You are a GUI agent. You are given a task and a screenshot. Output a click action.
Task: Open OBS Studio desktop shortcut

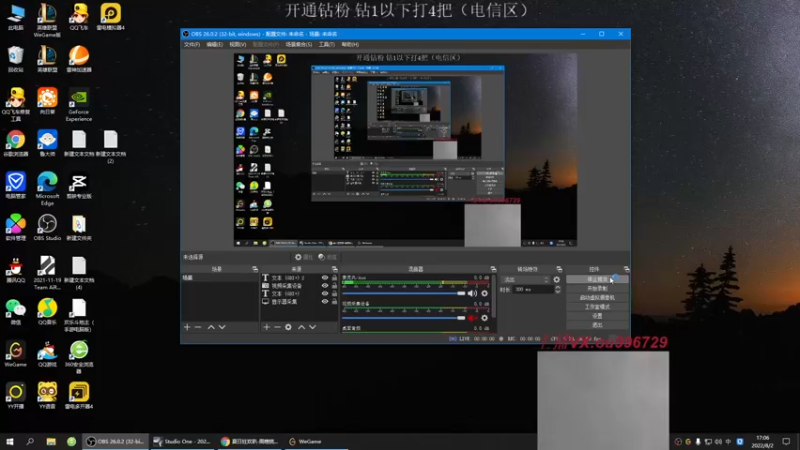47,228
